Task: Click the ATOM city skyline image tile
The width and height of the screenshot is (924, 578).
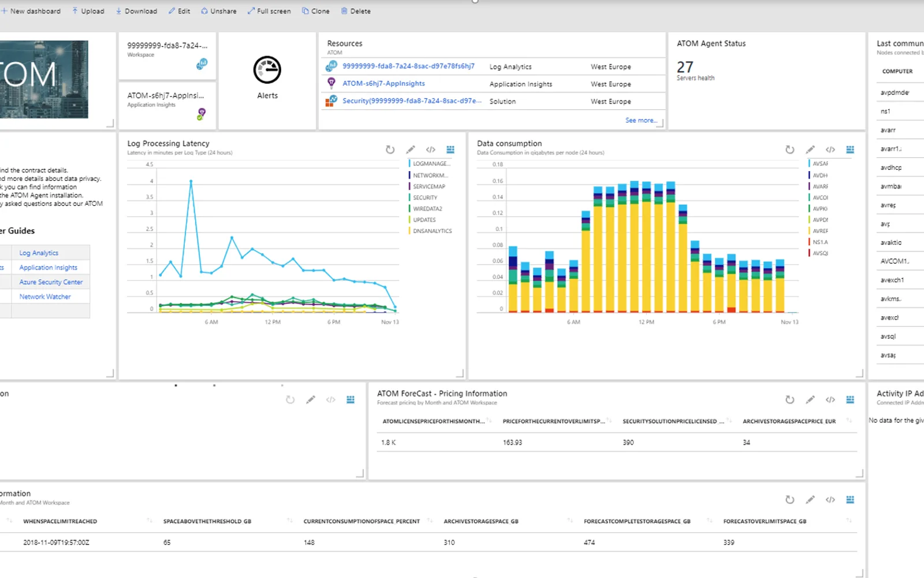Action: (x=44, y=79)
